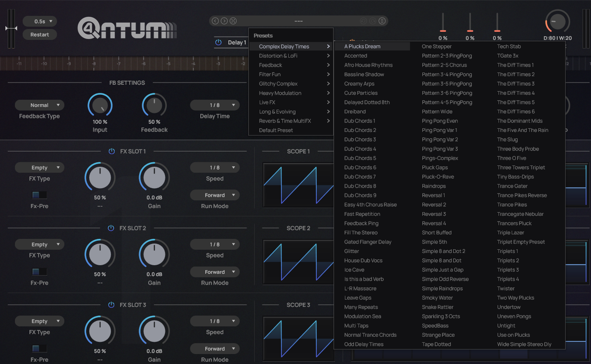Open the Feedback Type Normal dropdown

(39, 105)
